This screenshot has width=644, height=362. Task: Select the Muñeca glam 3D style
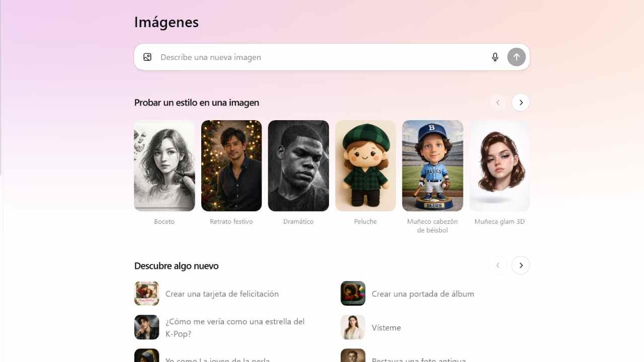tap(500, 166)
